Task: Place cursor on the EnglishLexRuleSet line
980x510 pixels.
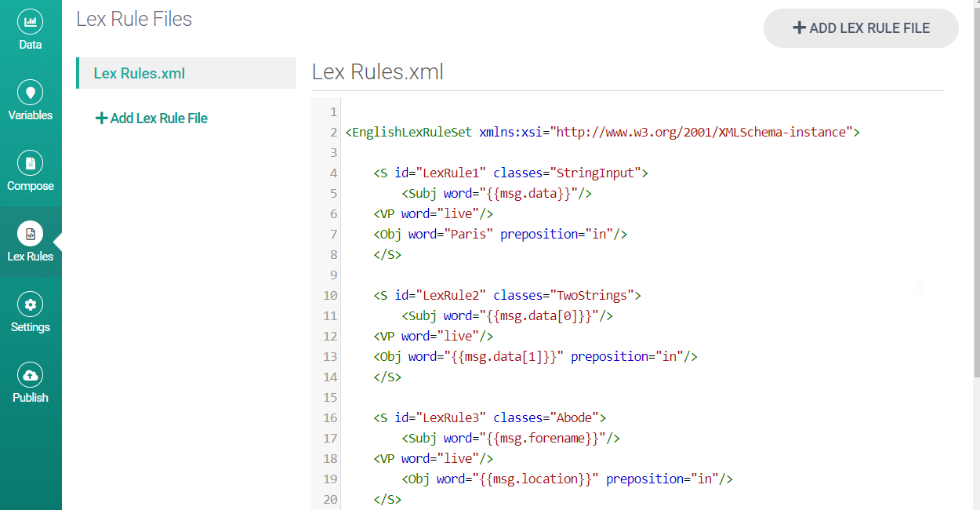Action: click(602, 133)
